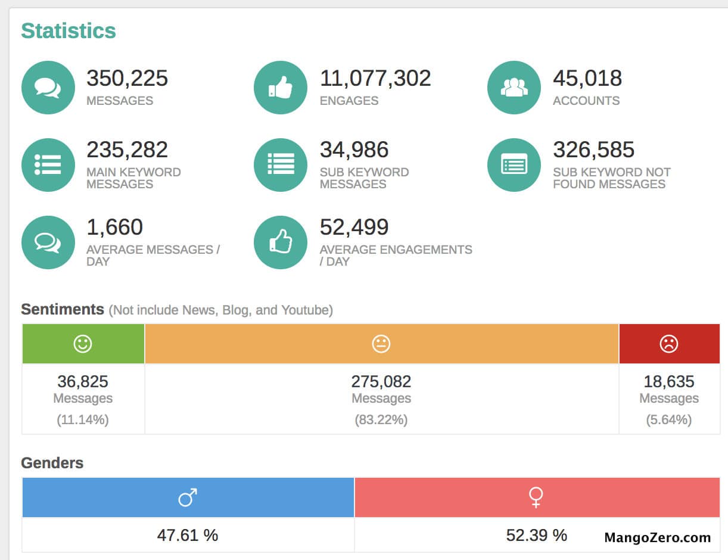Click the 52.39 % female percentage
728x560 pixels.
click(x=537, y=535)
